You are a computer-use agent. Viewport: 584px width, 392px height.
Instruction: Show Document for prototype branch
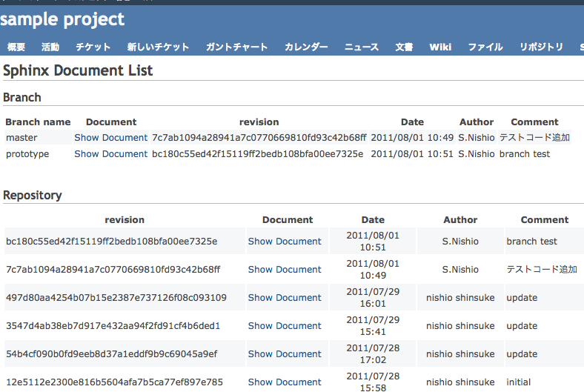click(111, 154)
